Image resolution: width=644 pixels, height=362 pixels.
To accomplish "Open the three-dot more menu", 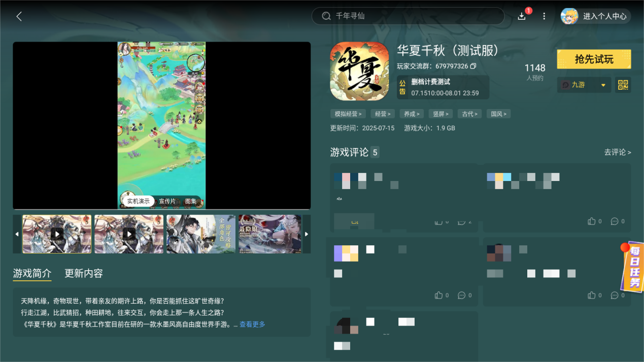I will pyautogui.click(x=544, y=16).
